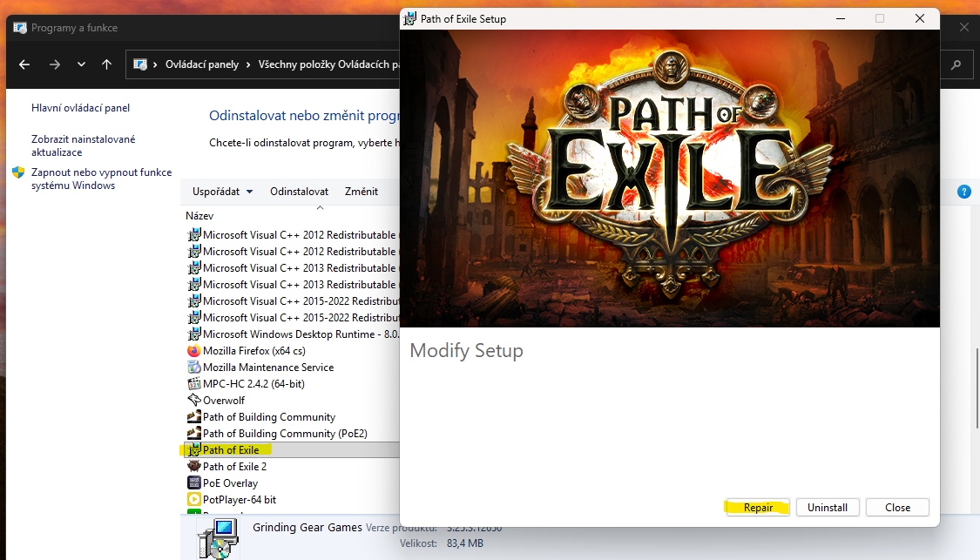This screenshot has width=980, height=560.
Task: Click Odinstalovat in the toolbar
Action: click(x=299, y=192)
